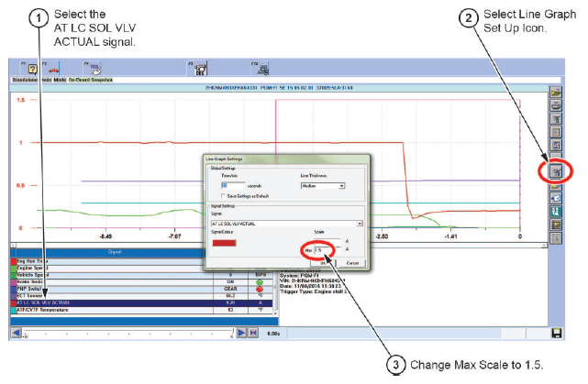Select the Brake Switch signal row
The image size is (588, 384).
[142, 281]
